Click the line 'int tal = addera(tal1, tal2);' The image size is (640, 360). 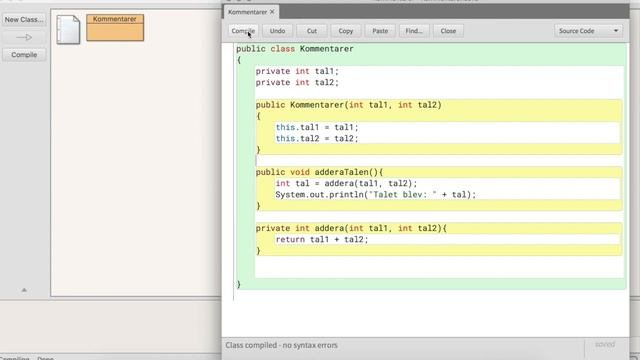point(346,184)
